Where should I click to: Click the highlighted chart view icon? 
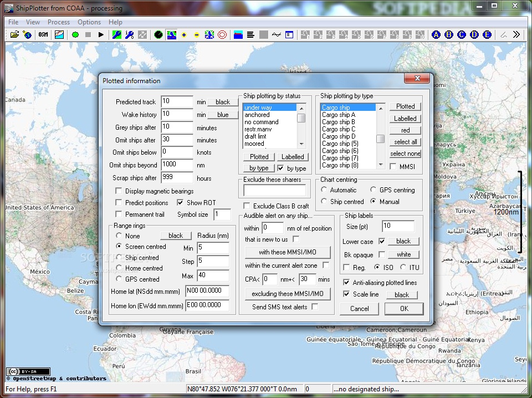tap(171, 34)
